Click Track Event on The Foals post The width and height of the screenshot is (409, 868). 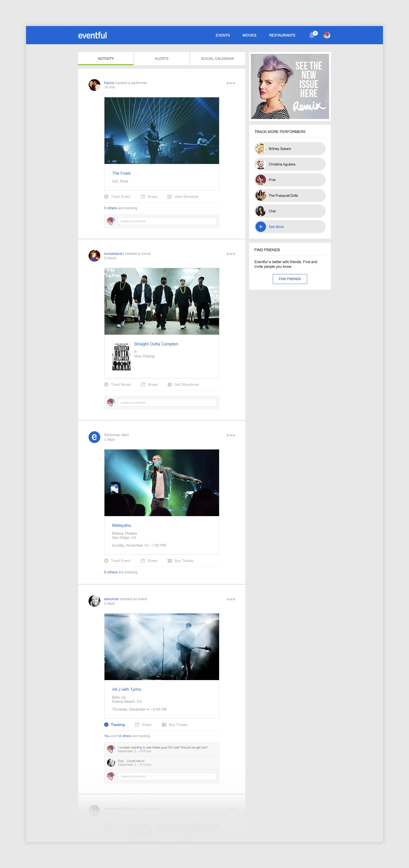click(x=117, y=197)
